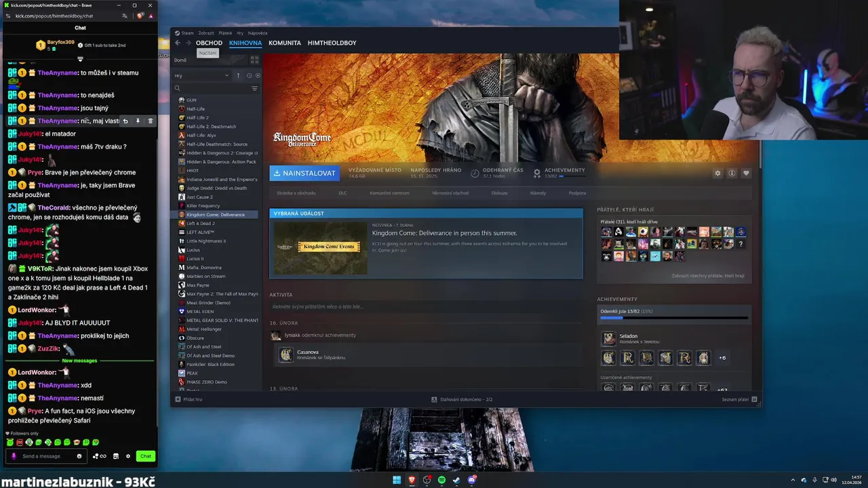The image size is (868, 488).
Task: Click Přidat hru at bottom left
Action: [x=189, y=399]
